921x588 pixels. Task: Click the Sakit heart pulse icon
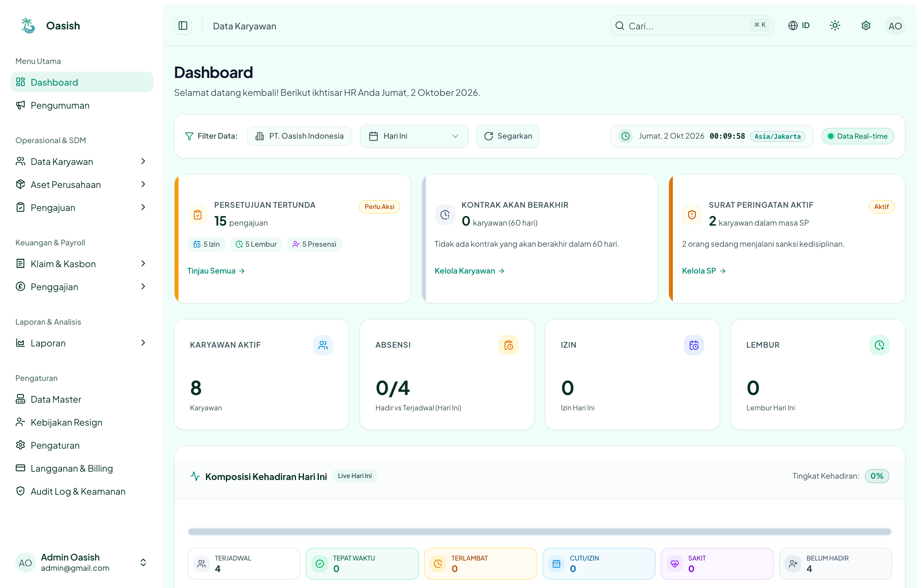[x=675, y=563]
